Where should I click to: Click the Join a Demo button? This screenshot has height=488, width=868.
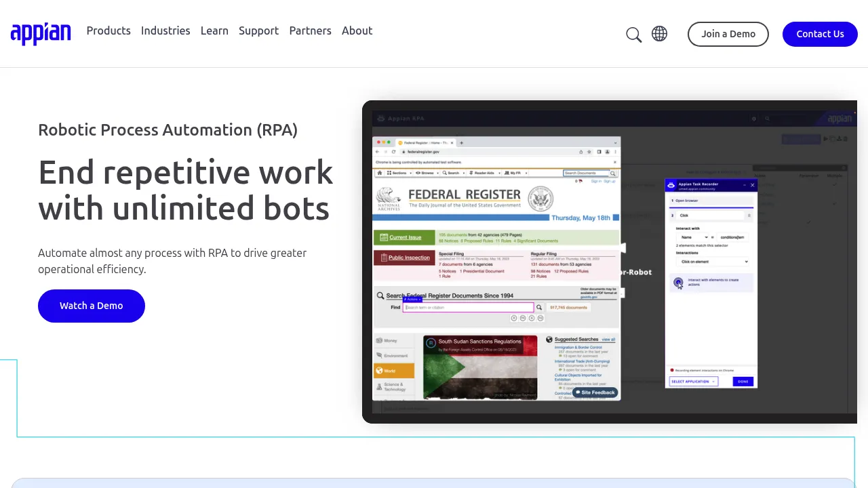(x=728, y=34)
